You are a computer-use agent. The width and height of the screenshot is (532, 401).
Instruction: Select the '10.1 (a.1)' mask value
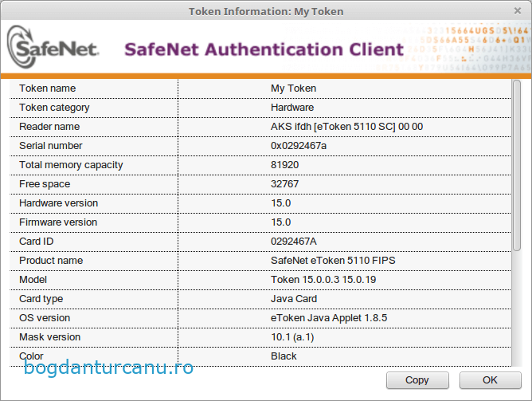point(292,337)
